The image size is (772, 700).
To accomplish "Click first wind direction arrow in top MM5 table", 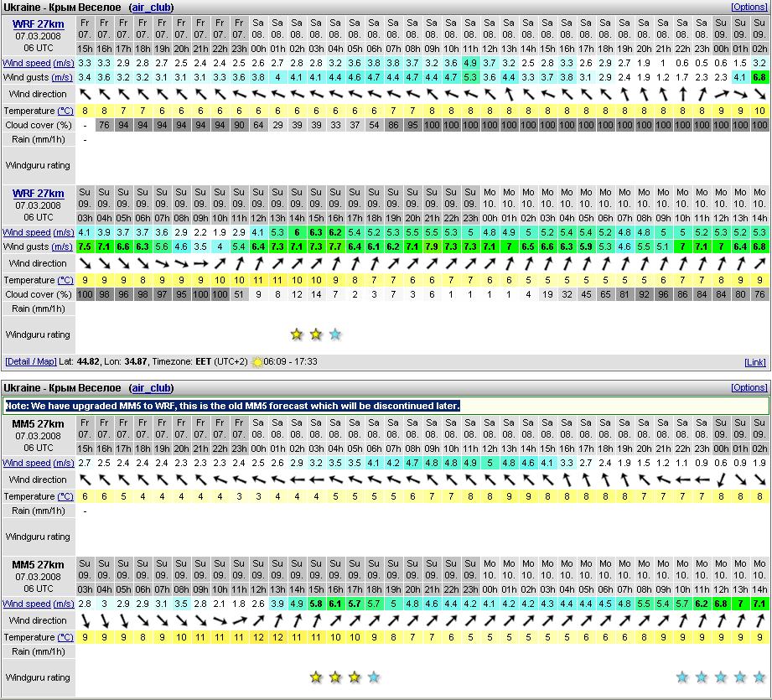I will coord(85,480).
